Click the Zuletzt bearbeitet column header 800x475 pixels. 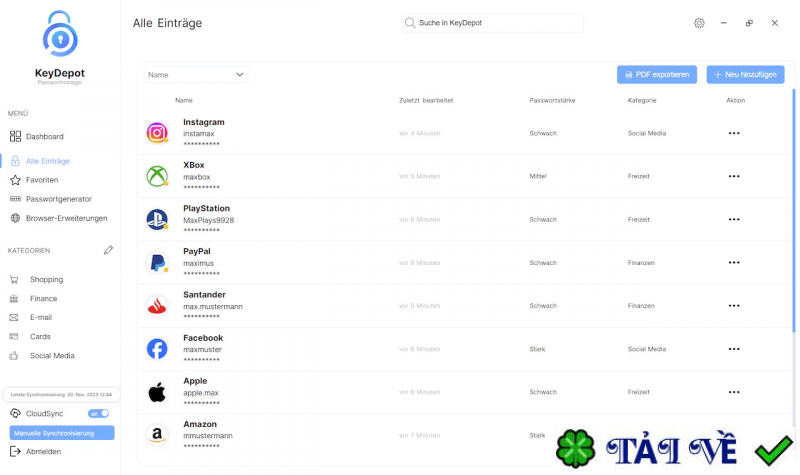pyautogui.click(x=426, y=101)
